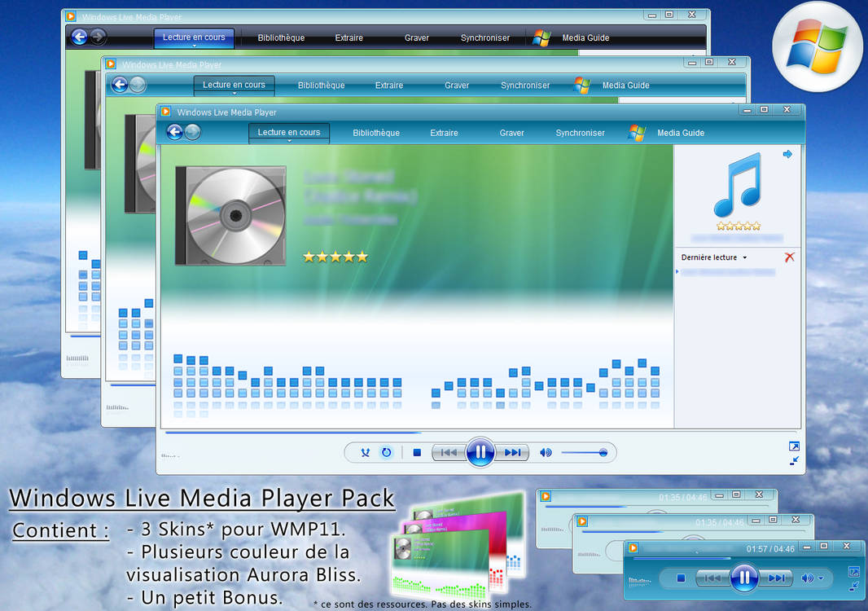Open the Synchroniser tab in the rear black window
This screenshot has width=868, height=611.
(x=485, y=37)
